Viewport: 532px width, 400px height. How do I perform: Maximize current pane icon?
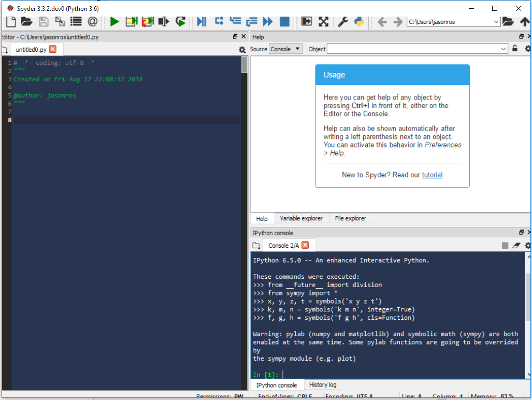click(306, 22)
